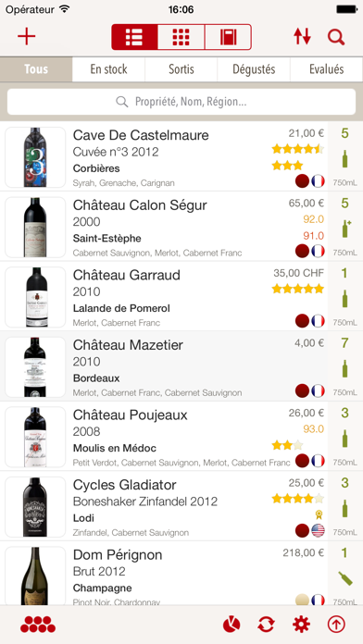Focus the Propriété, Nom, Région search field

[181, 102]
